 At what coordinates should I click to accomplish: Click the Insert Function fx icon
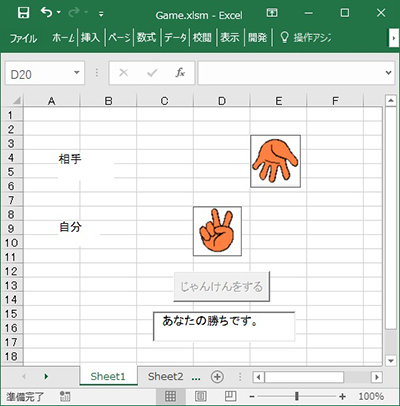point(180,72)
